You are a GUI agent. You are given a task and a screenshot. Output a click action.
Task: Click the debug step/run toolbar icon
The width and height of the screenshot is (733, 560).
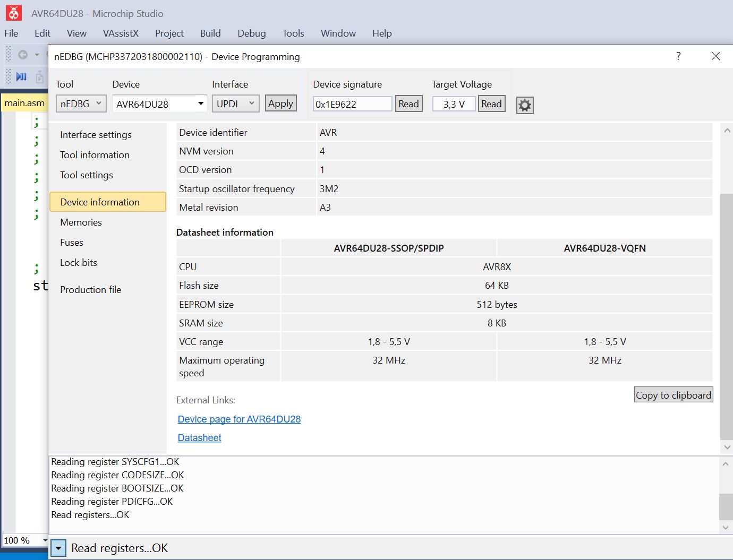coord(21,77)
